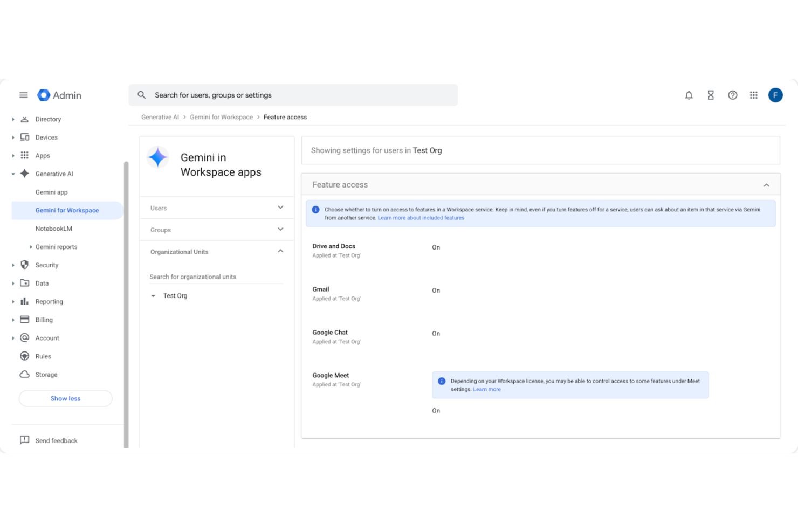Click the Apps grid icon in sidebar
This screenshot has width=798, height=532.
25,156
